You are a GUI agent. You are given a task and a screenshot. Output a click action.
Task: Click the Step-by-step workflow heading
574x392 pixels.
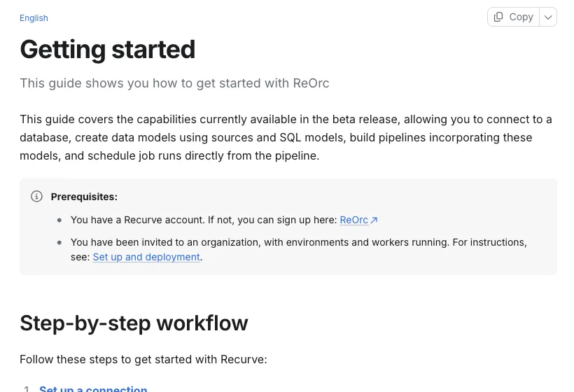[134, 323]
